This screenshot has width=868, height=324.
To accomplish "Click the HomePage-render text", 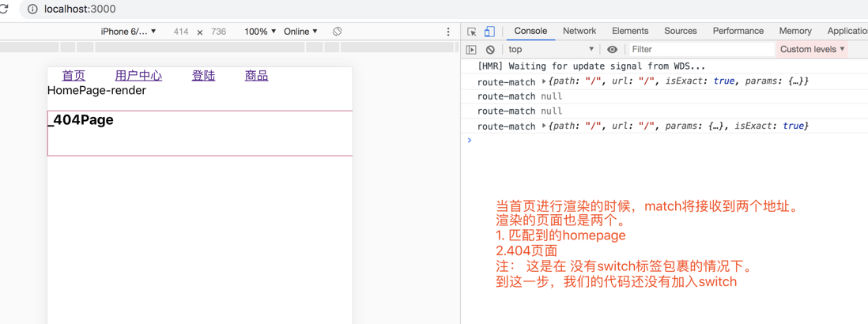I will (97, 90).
